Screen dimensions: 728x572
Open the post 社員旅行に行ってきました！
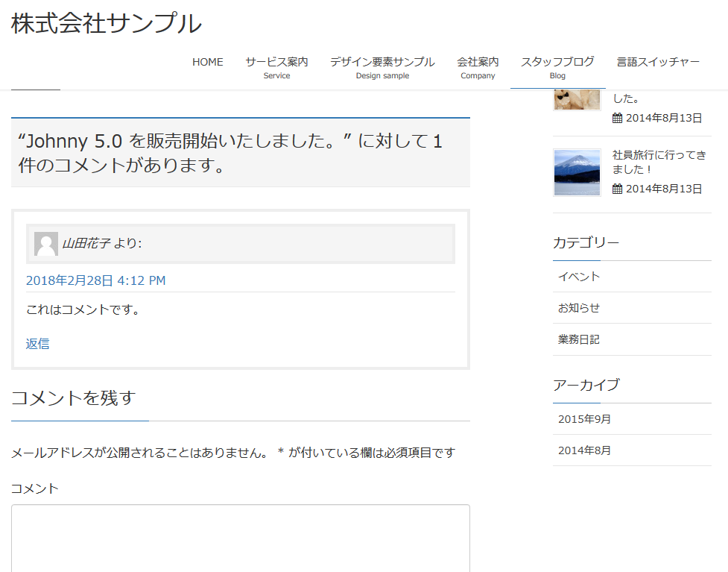point(659,162)
